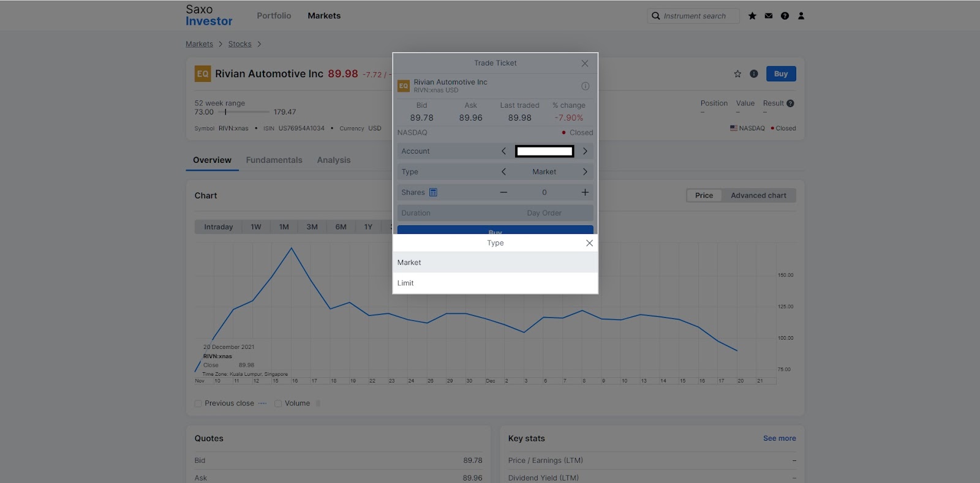Cycle order Type forward with right chevron
The height and width of the screenshot is (483, 980).
click(x=585, y=172)
